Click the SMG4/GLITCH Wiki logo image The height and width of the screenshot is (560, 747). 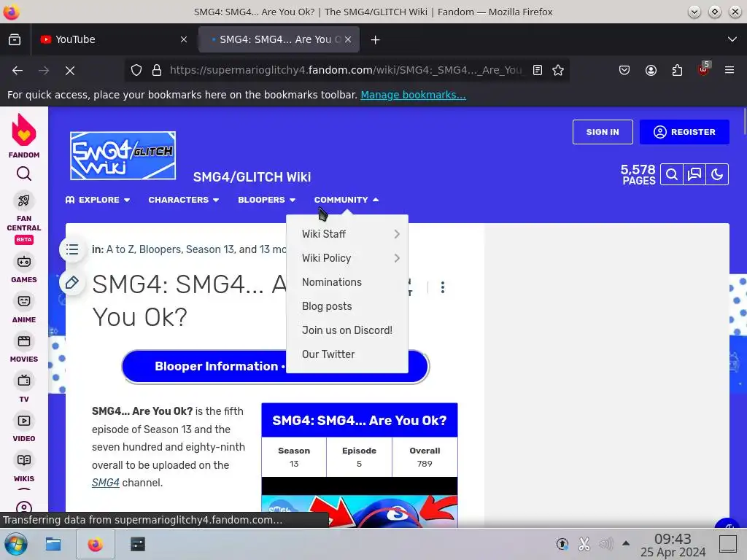[x=123, y=156]
